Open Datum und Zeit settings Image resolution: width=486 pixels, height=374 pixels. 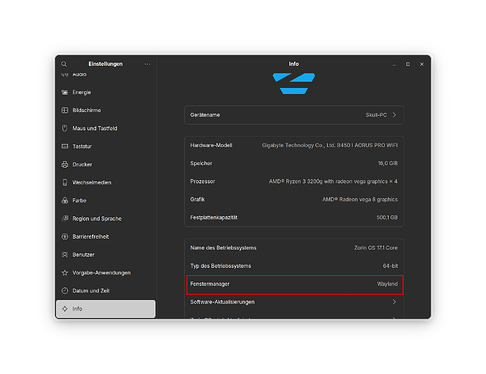(106, 291)
